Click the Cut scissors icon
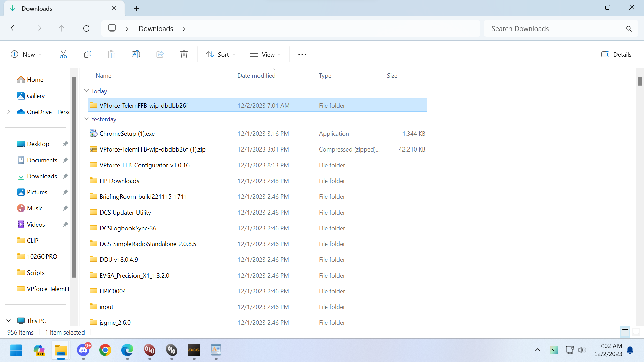The image size is (644, 362). tap(63, 54)
